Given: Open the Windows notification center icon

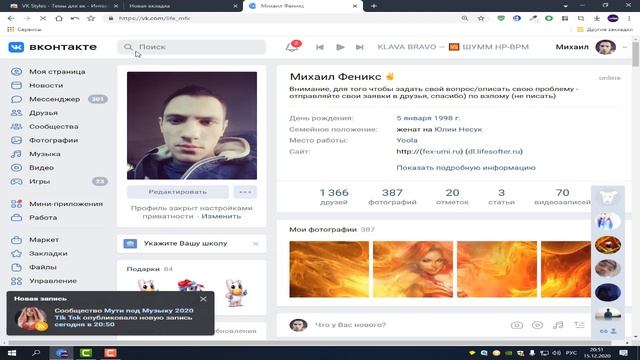Looking at the screenshot, I should [x=623, y=353].
